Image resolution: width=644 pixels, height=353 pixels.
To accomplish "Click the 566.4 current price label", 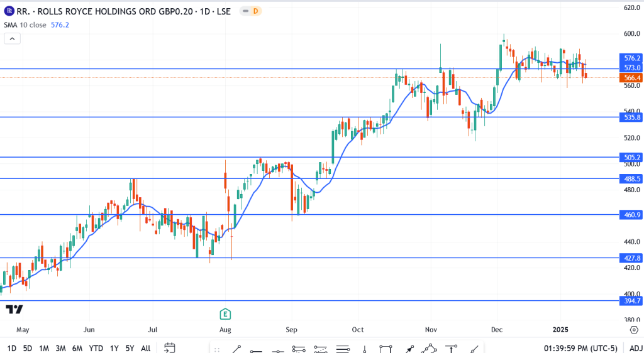I will point(631,78).
